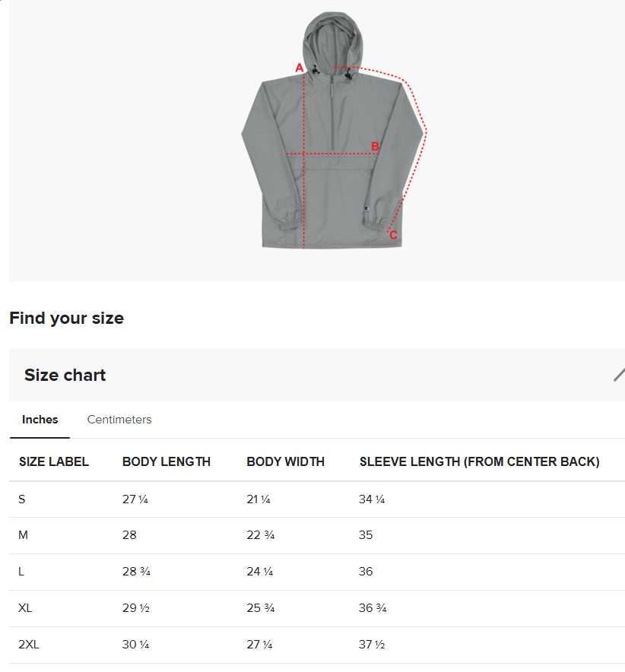Select the Inches tab

40,420
